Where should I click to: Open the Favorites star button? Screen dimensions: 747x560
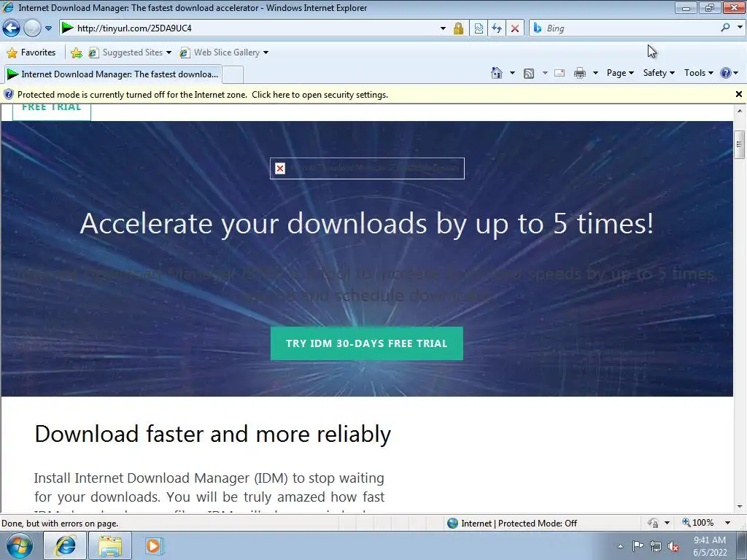[31, 52]
